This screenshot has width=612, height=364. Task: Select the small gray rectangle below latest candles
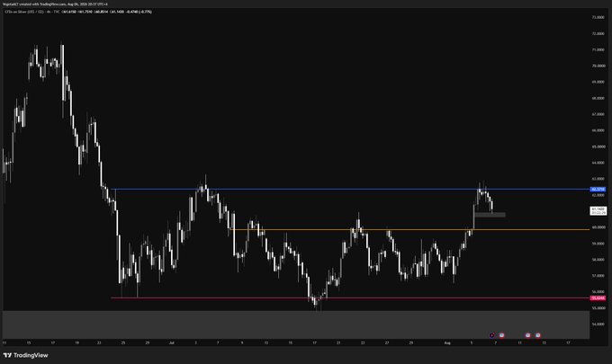(x=490, y=215)
